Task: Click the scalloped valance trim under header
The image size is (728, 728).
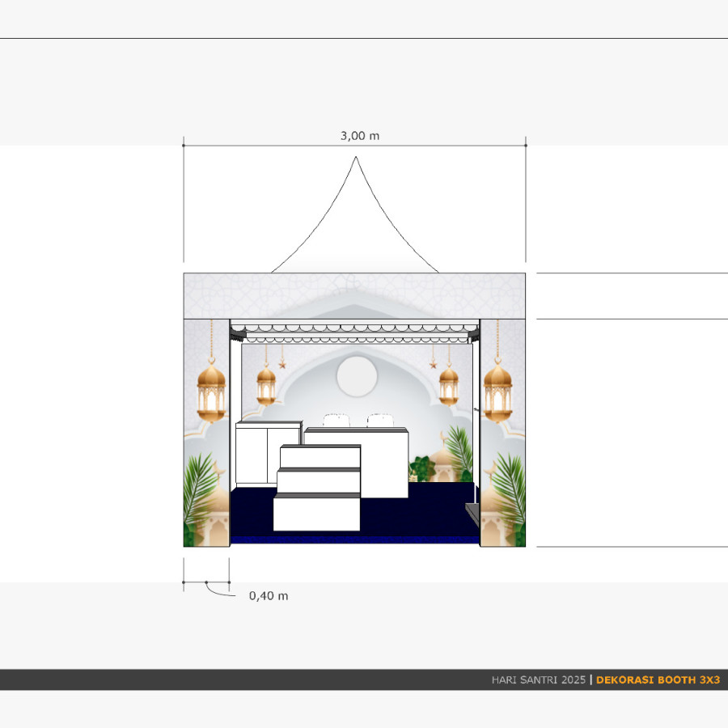Action: tap(355, 329)
